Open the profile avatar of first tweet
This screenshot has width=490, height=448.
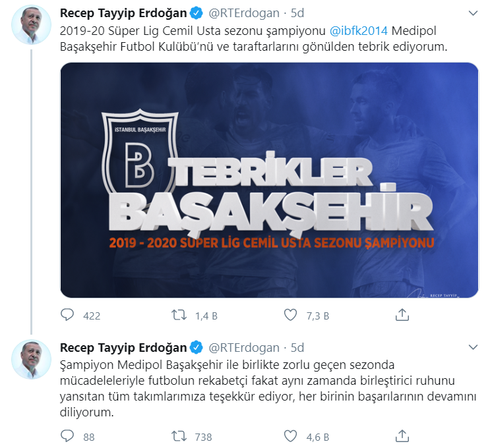point(31,24)
